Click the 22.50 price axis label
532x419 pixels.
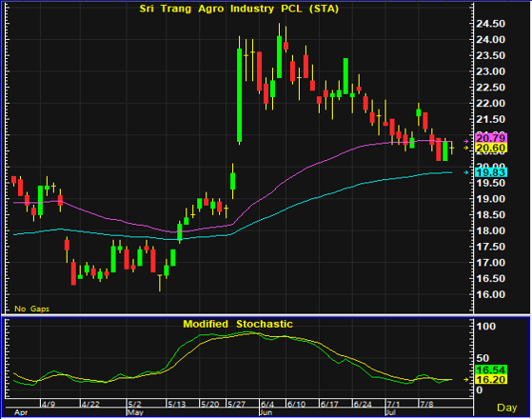pyautogui.click(x=491, y=88)
